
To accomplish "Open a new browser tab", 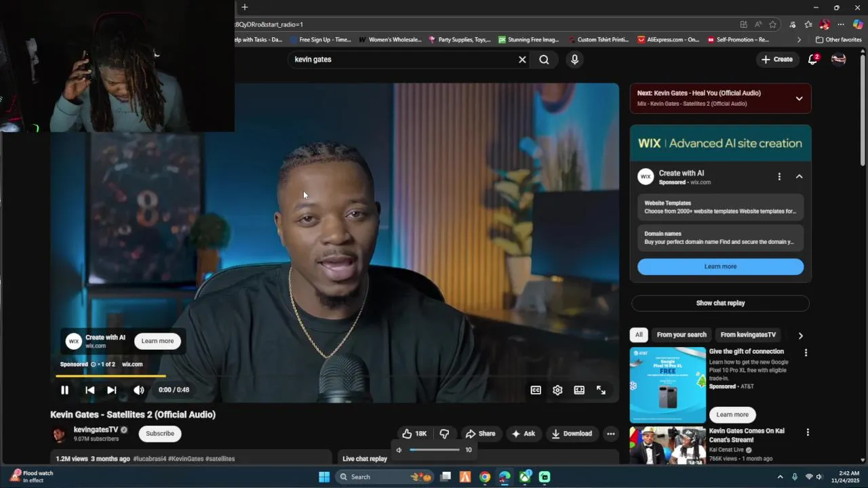I will tap(245, 7).
